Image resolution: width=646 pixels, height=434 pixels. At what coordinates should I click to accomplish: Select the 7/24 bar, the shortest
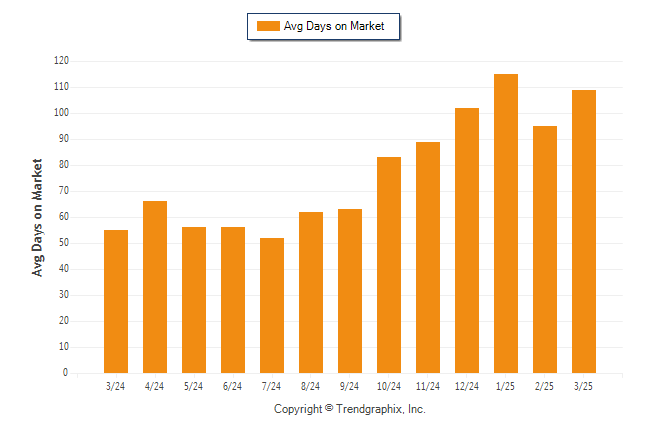[x=272, y=305]
